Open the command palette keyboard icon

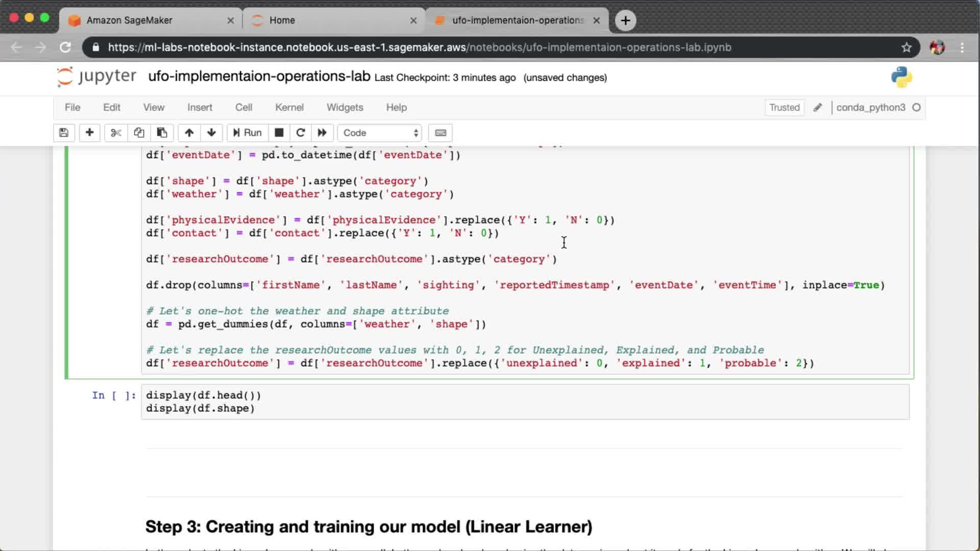pyautogui.click(x=440, y=133)
